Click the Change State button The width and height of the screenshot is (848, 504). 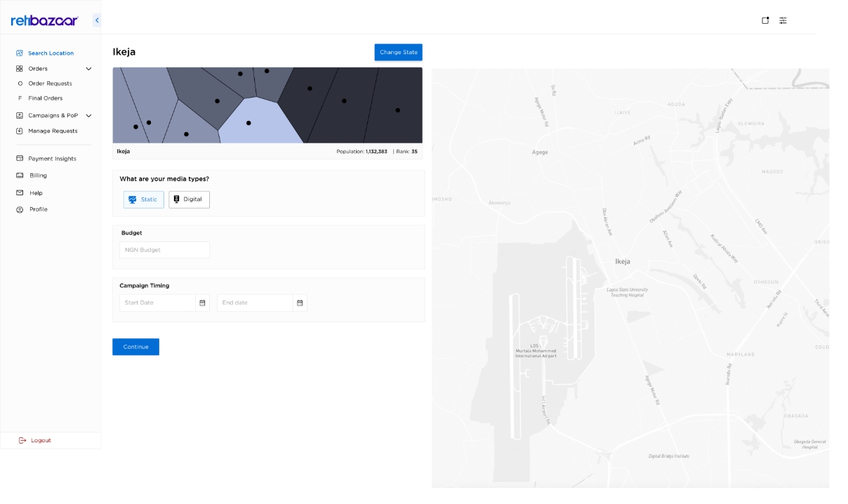398,52
